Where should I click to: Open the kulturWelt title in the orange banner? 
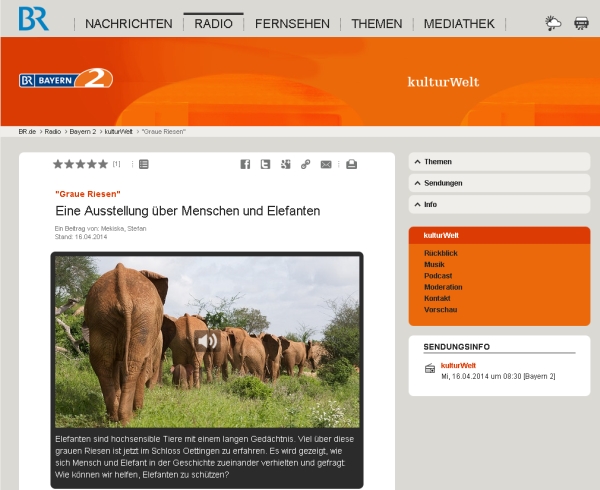pyautogui.click(x=443, y=82)
